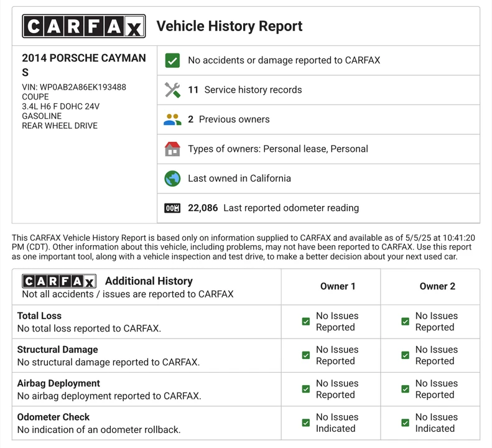Click the REAR WHEEL DRIVE line
This screenshot has height=448, width=492.
point(60,126)
